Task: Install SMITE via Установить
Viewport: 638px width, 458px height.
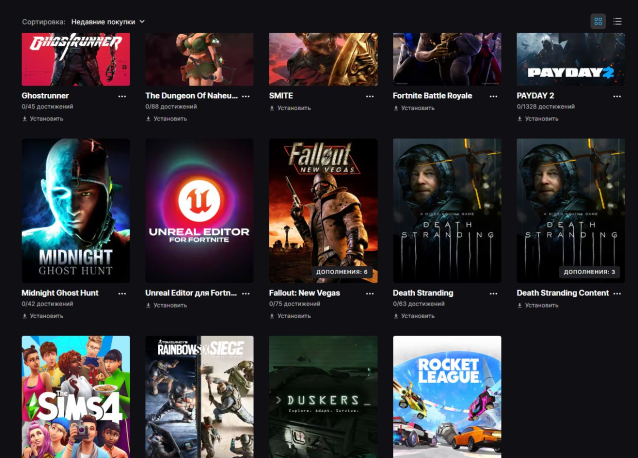Action: click(x=290, y=108)
